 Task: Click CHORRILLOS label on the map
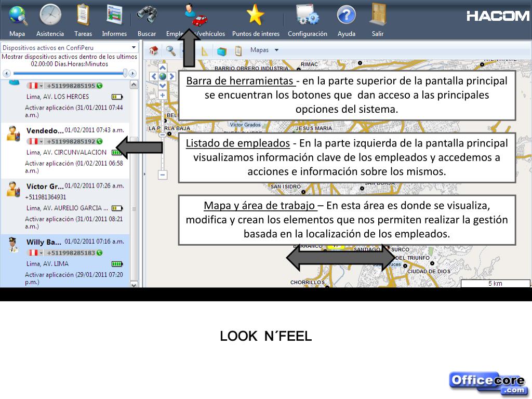[x=308, y=282]
